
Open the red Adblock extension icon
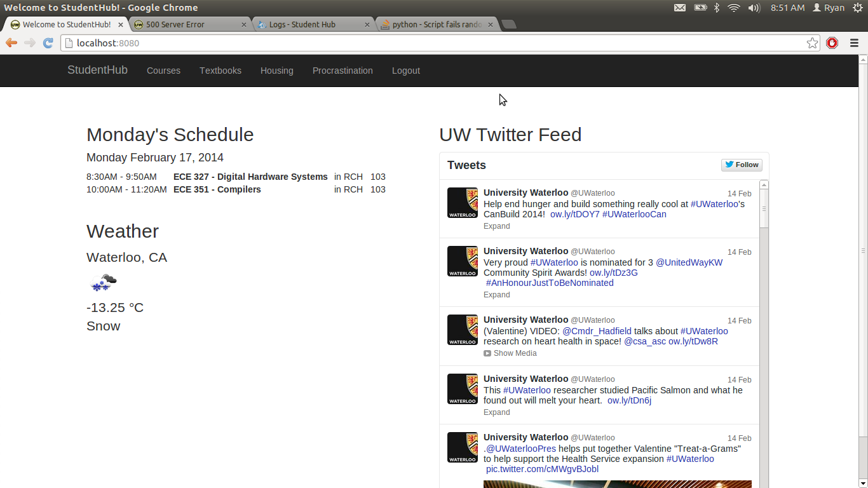click(832, 43)
